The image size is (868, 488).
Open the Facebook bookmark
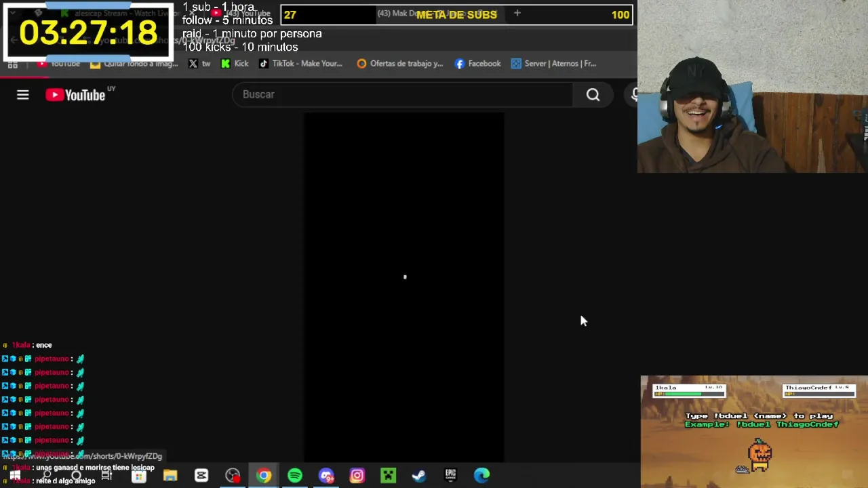point(477,64)
